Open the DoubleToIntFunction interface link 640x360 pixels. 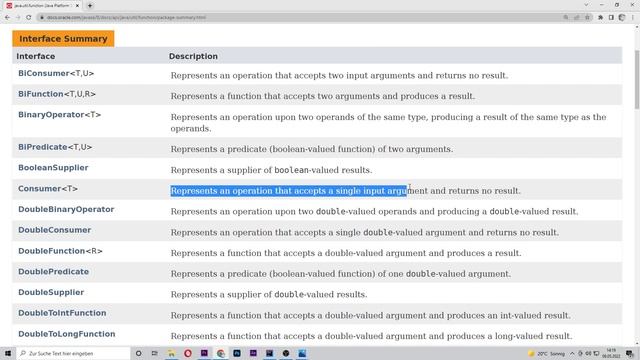point(62,313)
